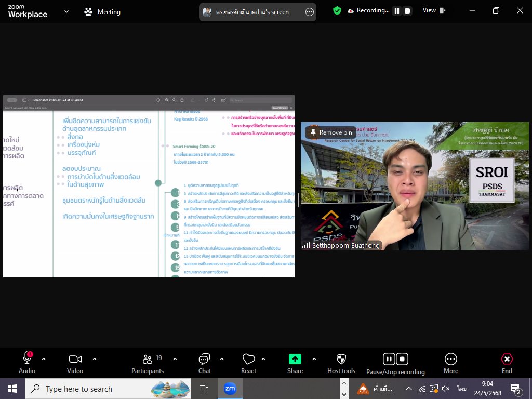Click the shared screen presenter label

tap(252, 12)
